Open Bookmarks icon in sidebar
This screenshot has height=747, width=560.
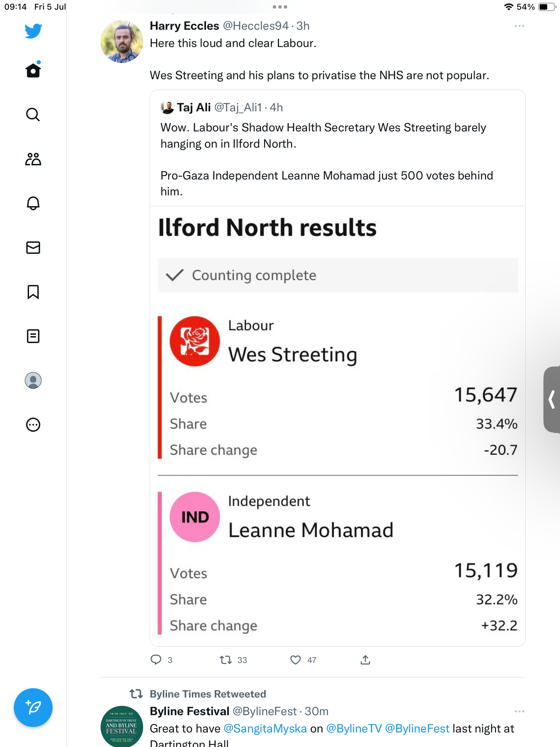[x=33, y=292]
